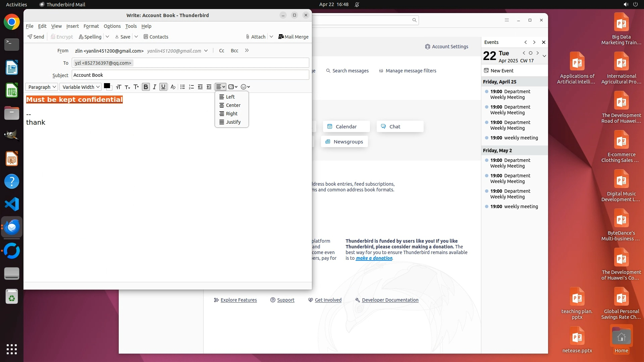This screenshot has height=362, width=644.
Task: Toggle underline formatting button
Action: tap(163, 87)
